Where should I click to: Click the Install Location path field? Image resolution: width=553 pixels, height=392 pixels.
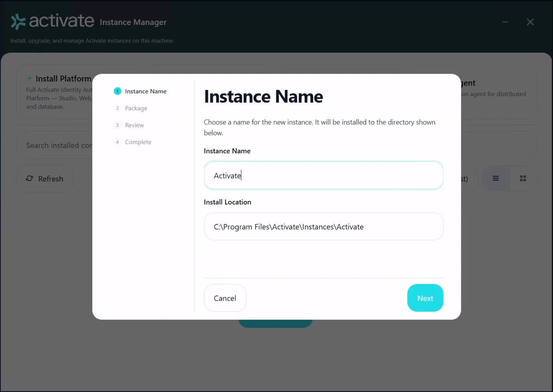tap(324, 226)
